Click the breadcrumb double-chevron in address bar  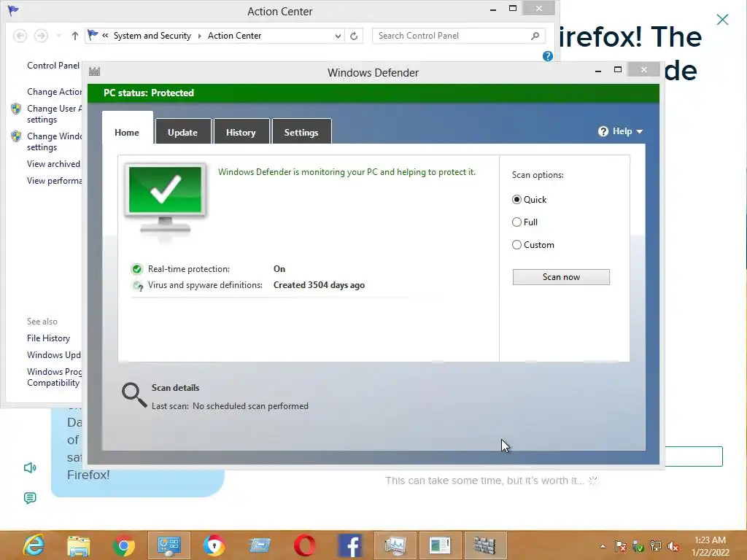click(x=105, y=35)
